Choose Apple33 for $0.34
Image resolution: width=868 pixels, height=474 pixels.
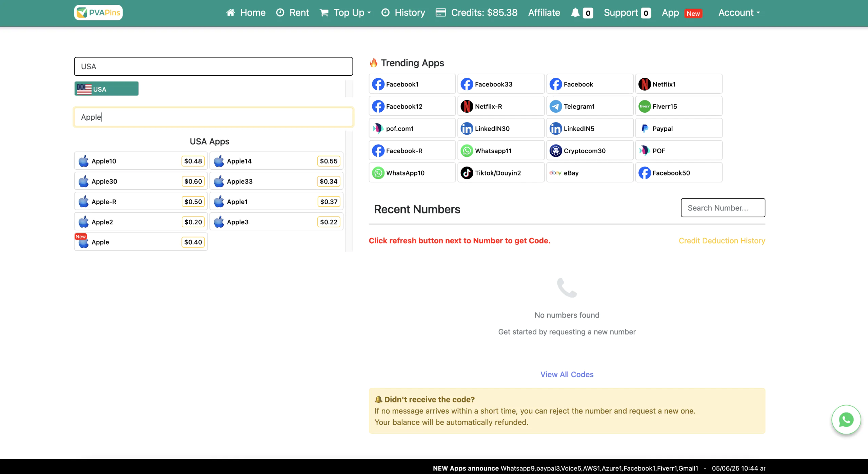(276, 181)
